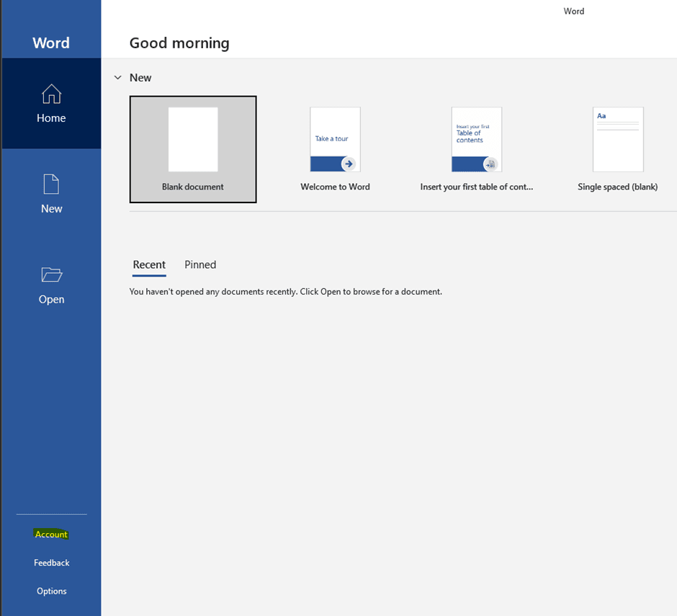Click the Open folder icon in sidebar
This screenshot has height=616, width=677.
click(x=51, y=274)
